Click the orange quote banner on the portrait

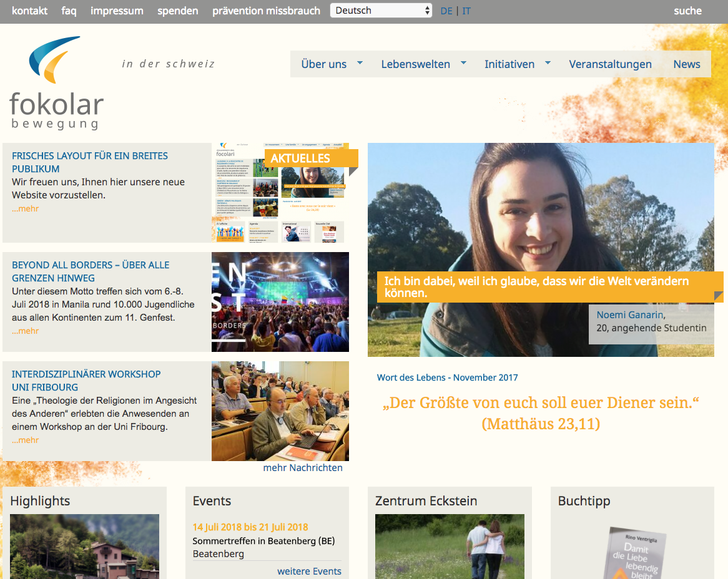(549, 287)
